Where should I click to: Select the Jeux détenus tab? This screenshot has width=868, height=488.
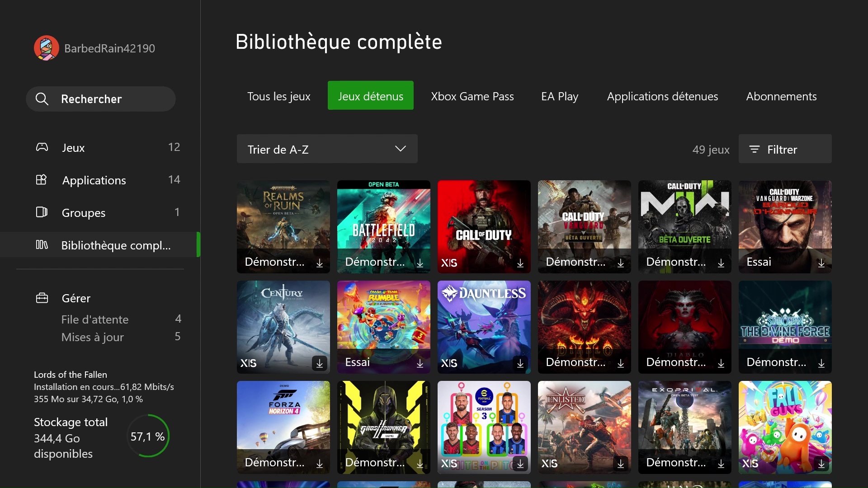click(x=370, y=95)
